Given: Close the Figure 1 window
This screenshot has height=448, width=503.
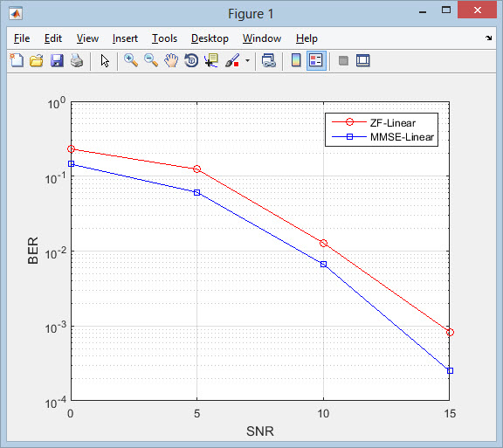Looking at the screenshot, I should (477, 10).
